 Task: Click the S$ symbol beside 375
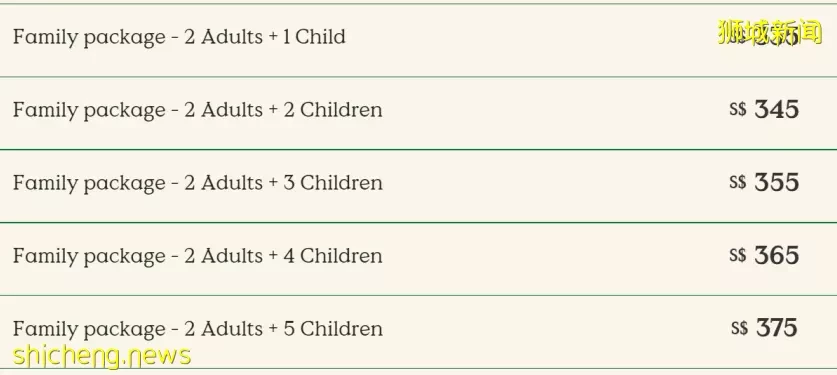739,328
